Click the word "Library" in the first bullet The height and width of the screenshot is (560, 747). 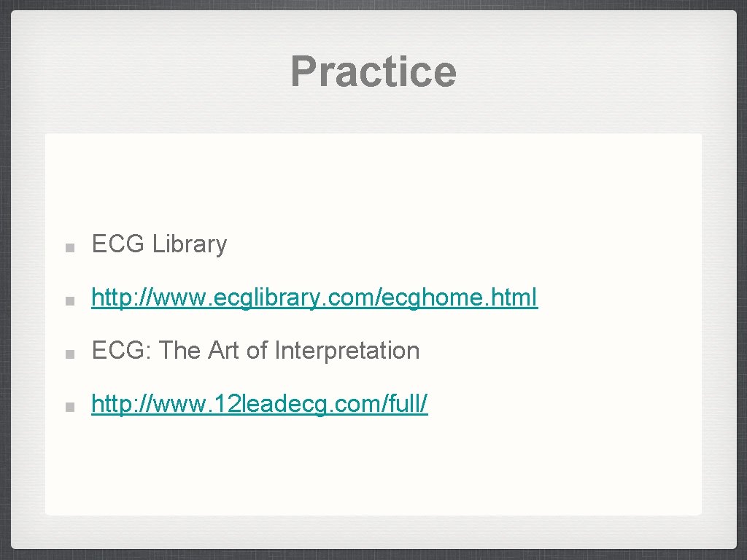[190, 244]
